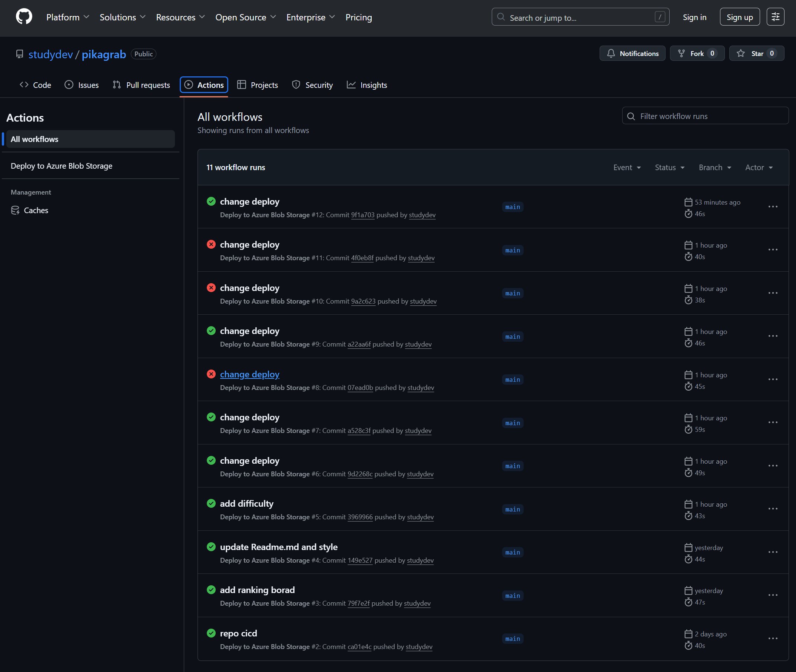Click the Notifications bell button
Screen dimensions: 796x672
coord(632,54)
